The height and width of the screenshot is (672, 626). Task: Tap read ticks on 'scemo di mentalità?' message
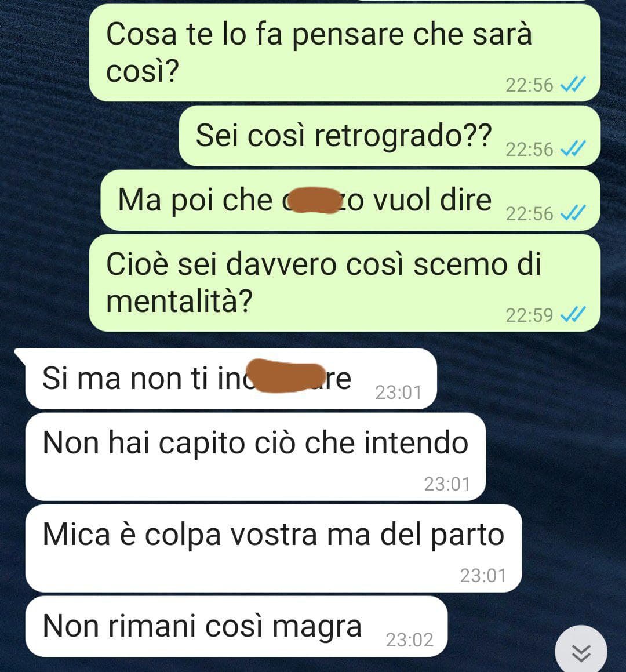coord(573,315)
